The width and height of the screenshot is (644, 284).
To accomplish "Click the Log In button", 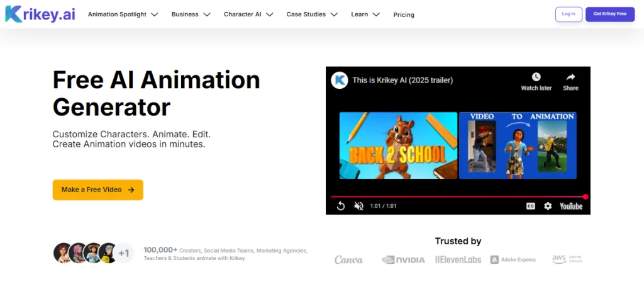I will pyautogui.click(x=569, y=14).
